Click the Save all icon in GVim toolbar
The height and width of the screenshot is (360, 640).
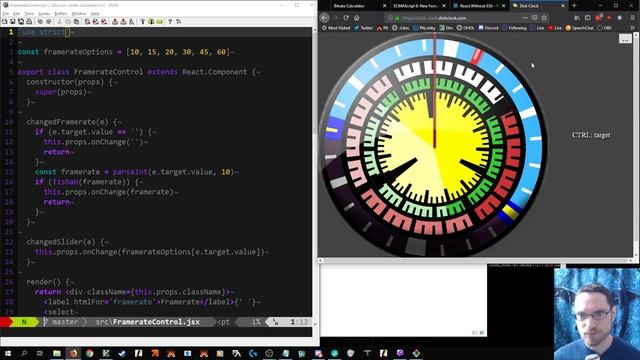click(x=21, y=21)
